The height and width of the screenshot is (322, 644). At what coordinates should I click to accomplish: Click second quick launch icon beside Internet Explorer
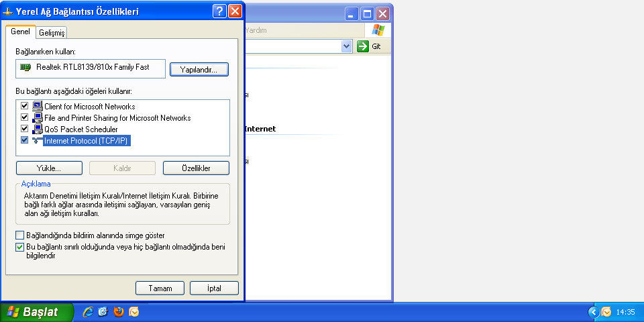(103, 312)
